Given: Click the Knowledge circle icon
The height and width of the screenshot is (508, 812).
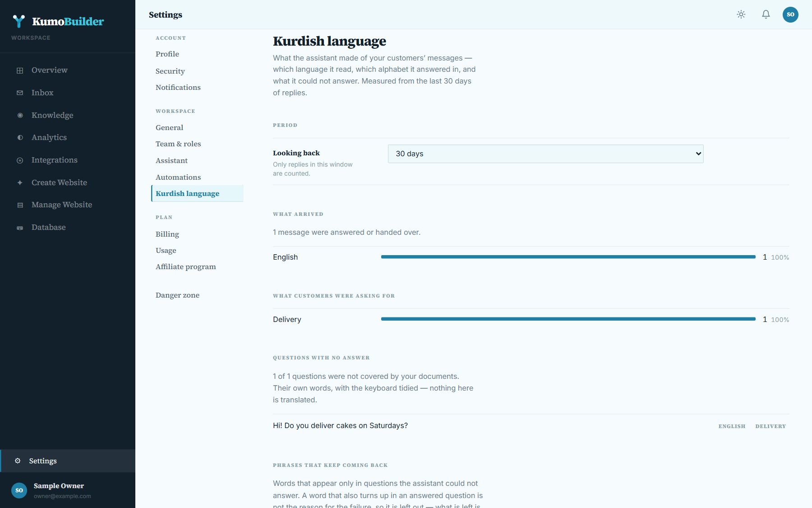Looking at the screenshot, I should (x=20, y=115).
